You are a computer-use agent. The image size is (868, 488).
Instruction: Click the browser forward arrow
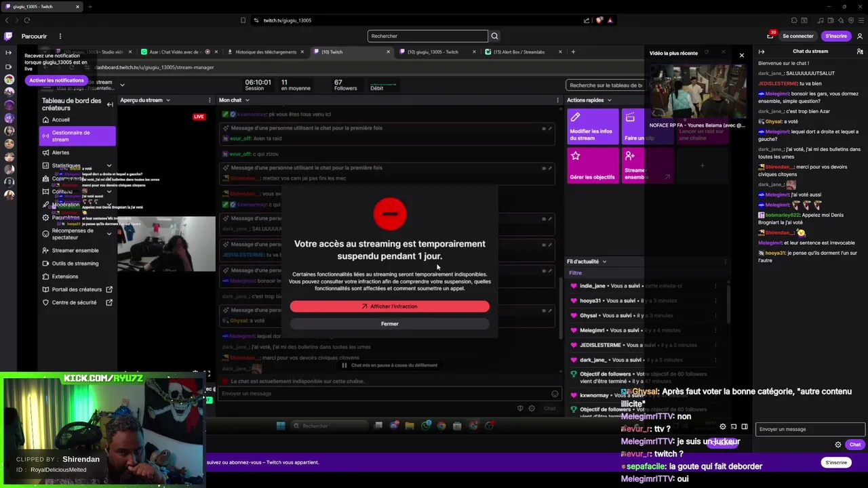pos(17,20)
